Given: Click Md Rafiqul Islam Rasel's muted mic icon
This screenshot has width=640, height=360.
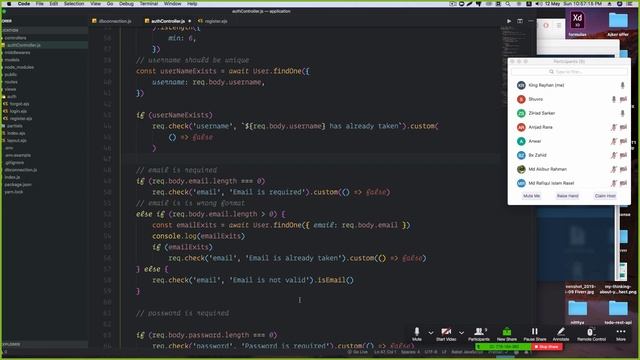Looking at the screenshot, I should tap(613, 183).
